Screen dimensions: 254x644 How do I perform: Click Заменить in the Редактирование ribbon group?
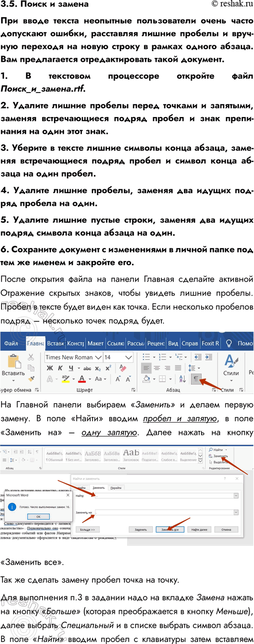[218, 456]
